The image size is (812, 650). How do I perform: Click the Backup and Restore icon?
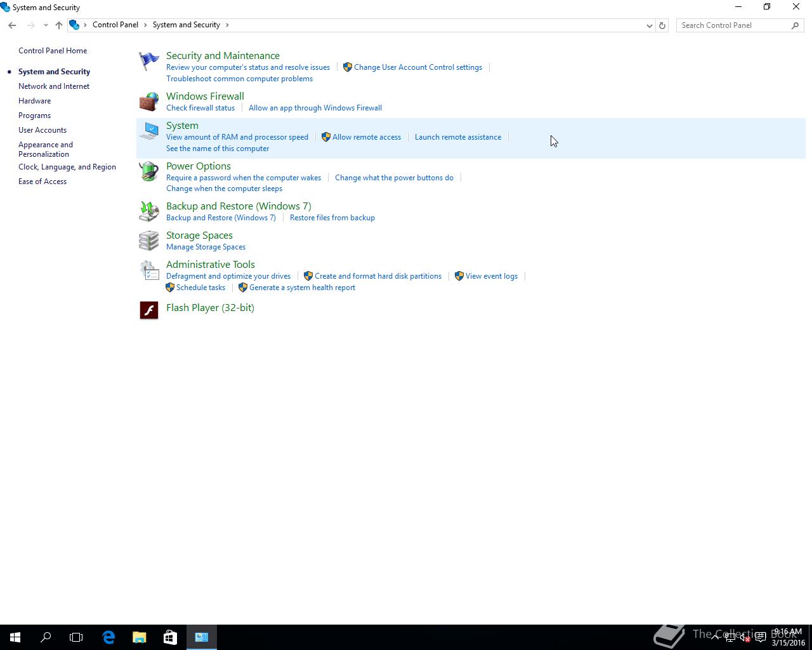pyautogui.click(x=149, y=211)
